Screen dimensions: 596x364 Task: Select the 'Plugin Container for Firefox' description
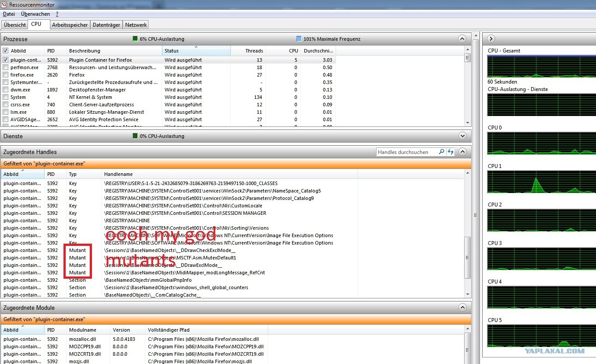coord(100,60)
